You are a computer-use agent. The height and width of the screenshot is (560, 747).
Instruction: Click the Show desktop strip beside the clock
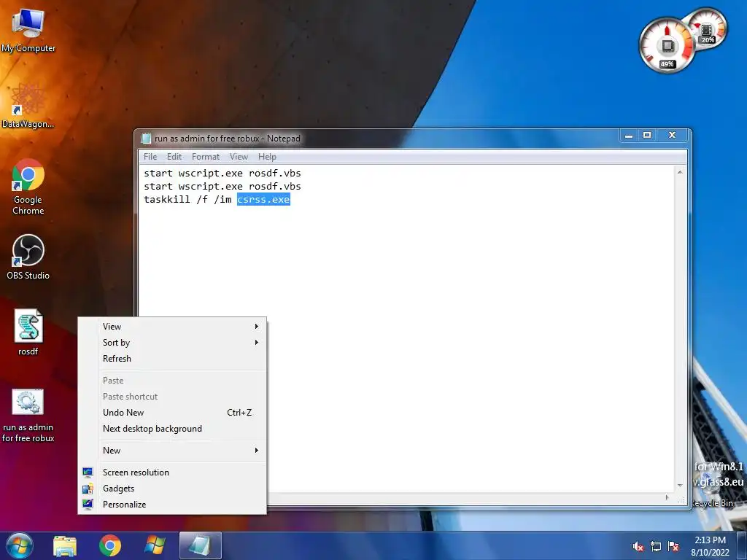coord(742,545)
